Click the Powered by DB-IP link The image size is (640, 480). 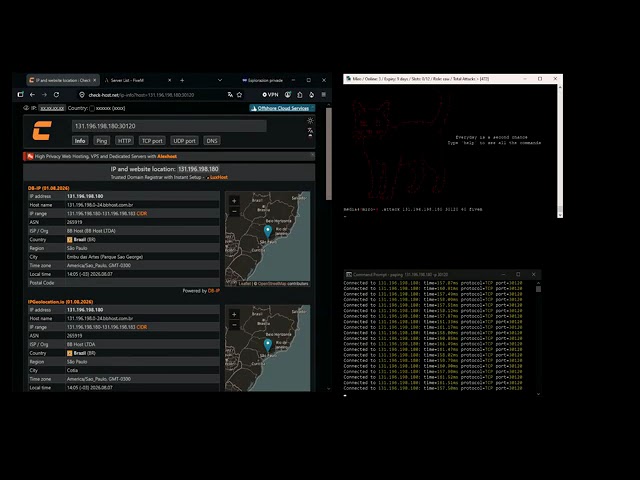(x=214, y=291)
